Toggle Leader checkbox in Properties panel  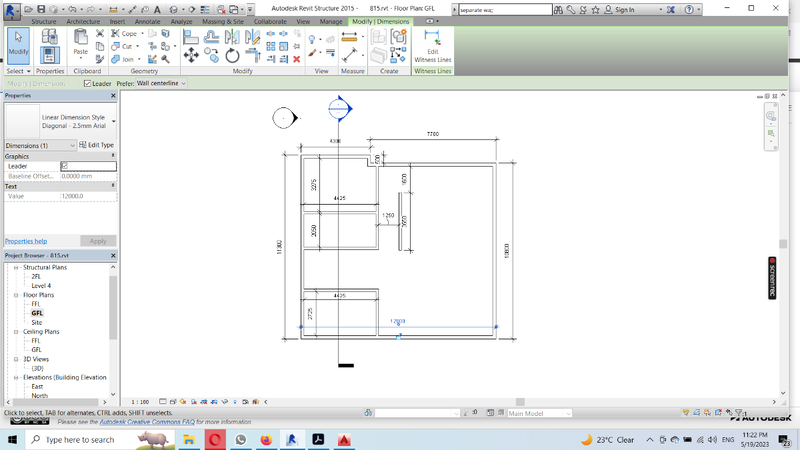point(65,166)
